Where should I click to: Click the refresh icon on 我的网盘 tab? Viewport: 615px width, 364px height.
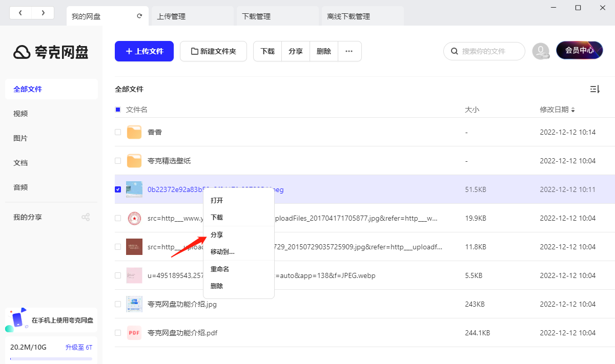click(x=139, y=16)
